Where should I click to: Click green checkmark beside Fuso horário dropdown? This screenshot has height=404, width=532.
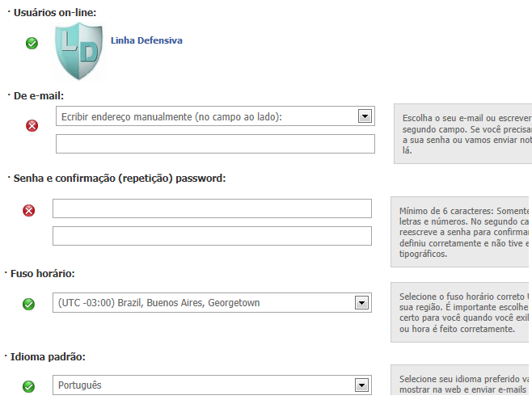coord(28,304)
